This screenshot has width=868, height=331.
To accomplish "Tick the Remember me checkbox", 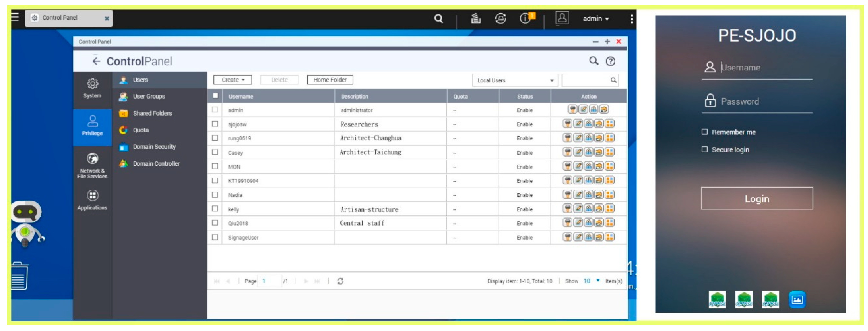I will click(704, 132).
